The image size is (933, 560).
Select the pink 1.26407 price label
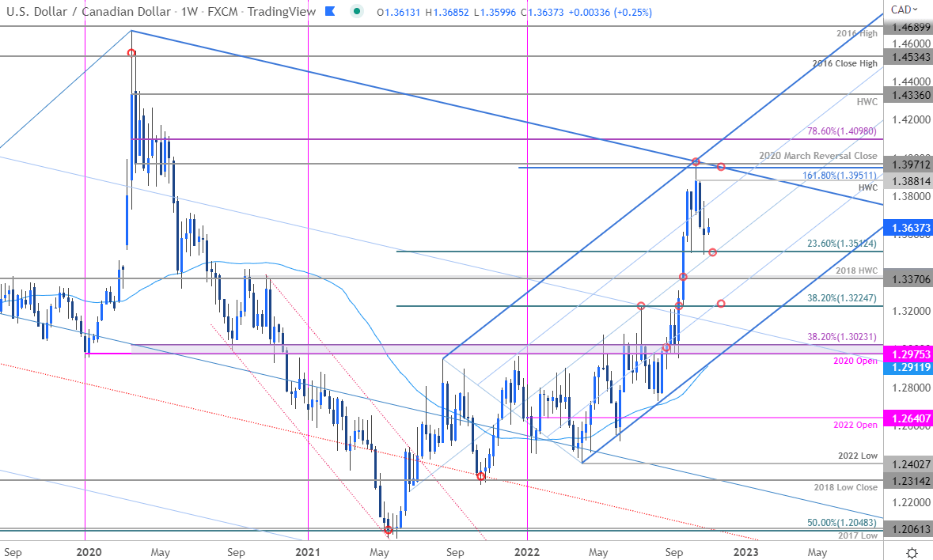pyautogui.click(x=908, y=418)
